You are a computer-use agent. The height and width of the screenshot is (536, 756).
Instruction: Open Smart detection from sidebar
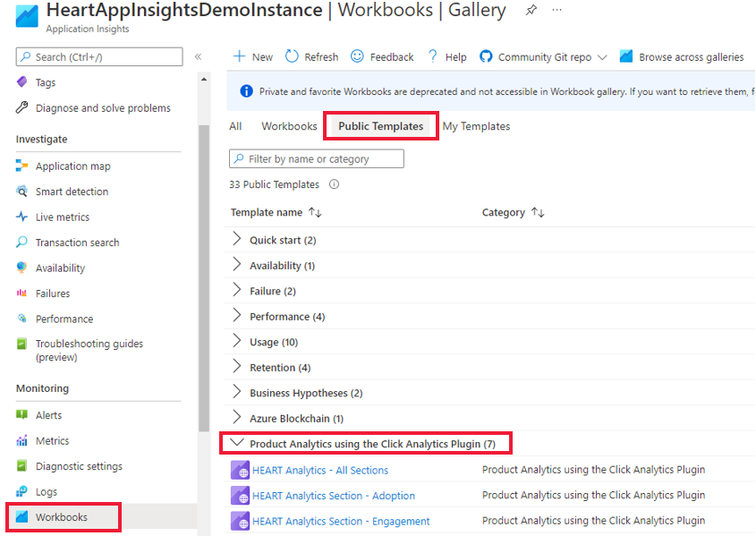pos(72,191)
